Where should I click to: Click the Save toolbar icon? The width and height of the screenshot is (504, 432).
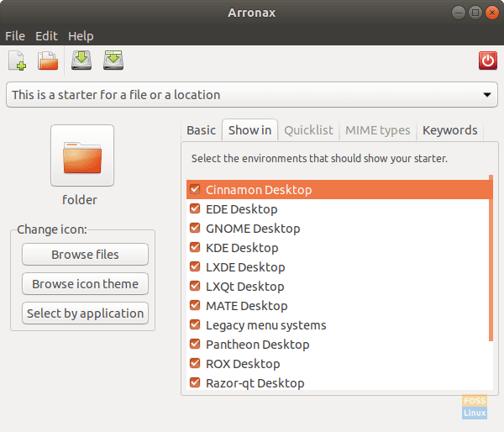point(81,61)
